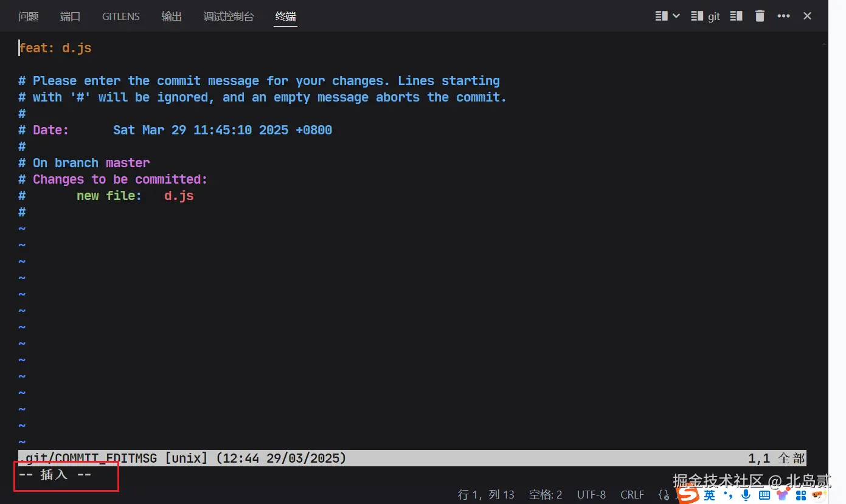Click the .git/COMMIT_EDITMSG vim status line
This screenshot has width=846, height=504.
[x=412, y=458]
